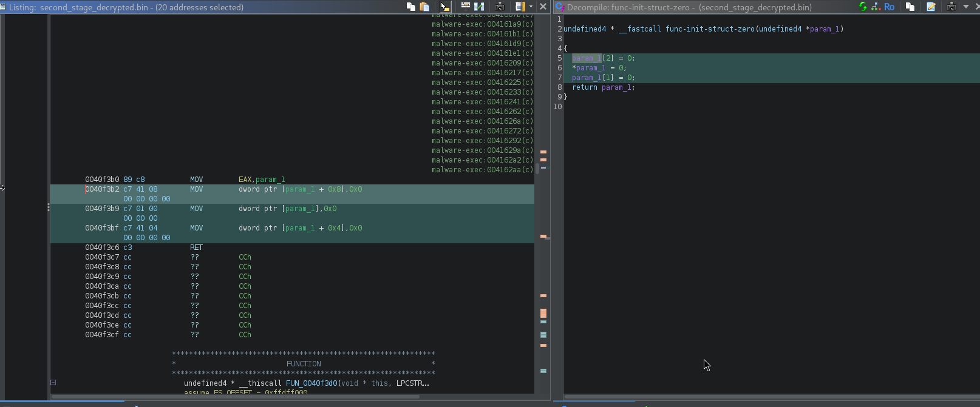The image size is (980, 407).
Task: Toggle mouse hover mode cursor icon in Listing
Action: point(445,7)
